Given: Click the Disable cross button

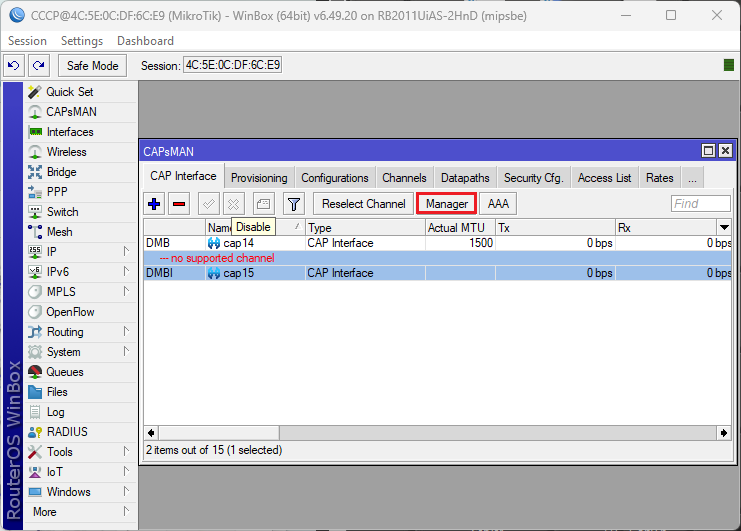Looking at the screenshot, I should [233, 204].
